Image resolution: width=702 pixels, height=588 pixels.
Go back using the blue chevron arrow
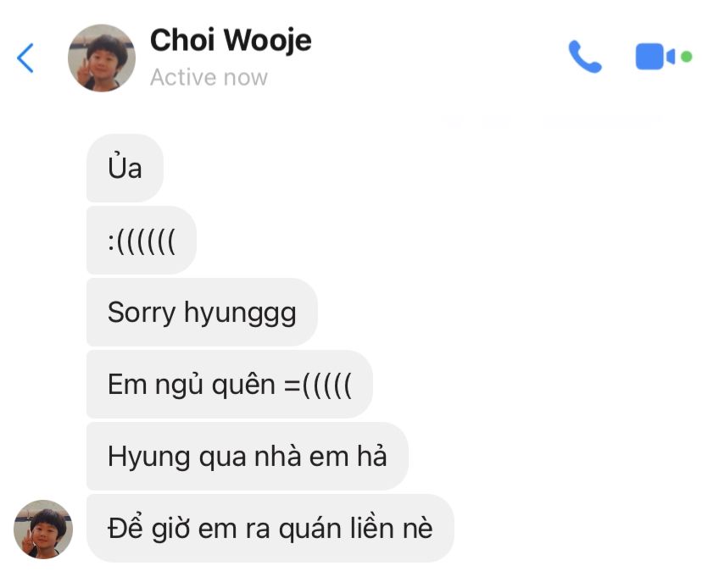pos(25,58)
